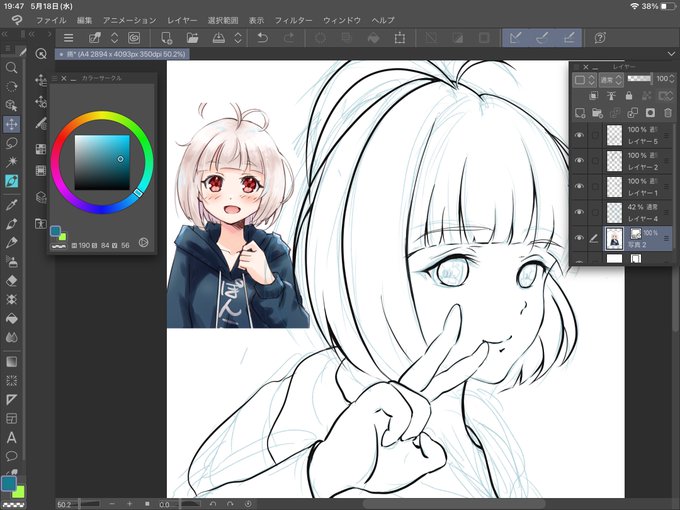The width and height of the screenshot is (680, 510).
Task: Select the Text tool
Action: coord(11,437)
